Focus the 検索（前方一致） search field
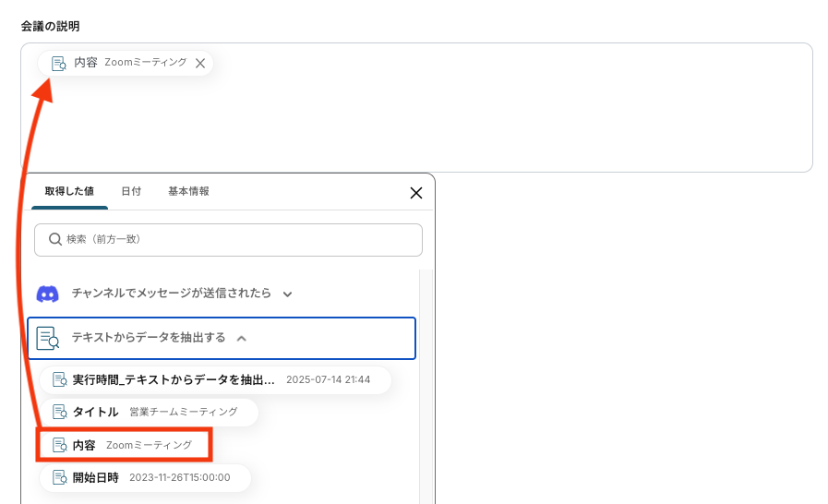 pyautogui.click(x=228, y=240)
